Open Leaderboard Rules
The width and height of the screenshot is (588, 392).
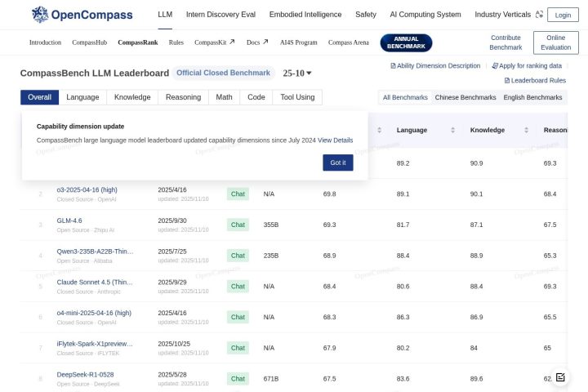coord(535,80)
